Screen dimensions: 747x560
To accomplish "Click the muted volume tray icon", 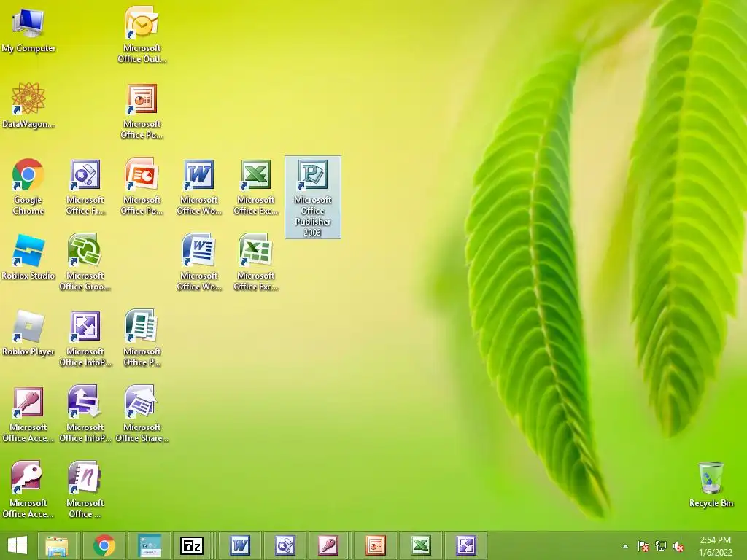I will click(678, 546).
